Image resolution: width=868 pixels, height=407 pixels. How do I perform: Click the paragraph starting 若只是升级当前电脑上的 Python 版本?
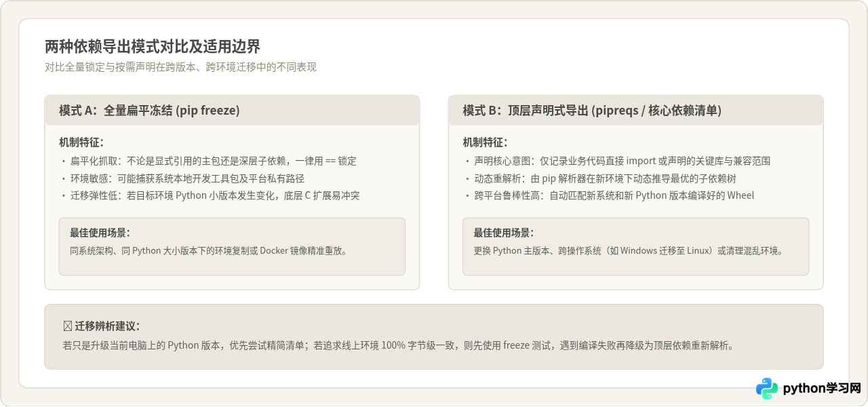(398, 345)
